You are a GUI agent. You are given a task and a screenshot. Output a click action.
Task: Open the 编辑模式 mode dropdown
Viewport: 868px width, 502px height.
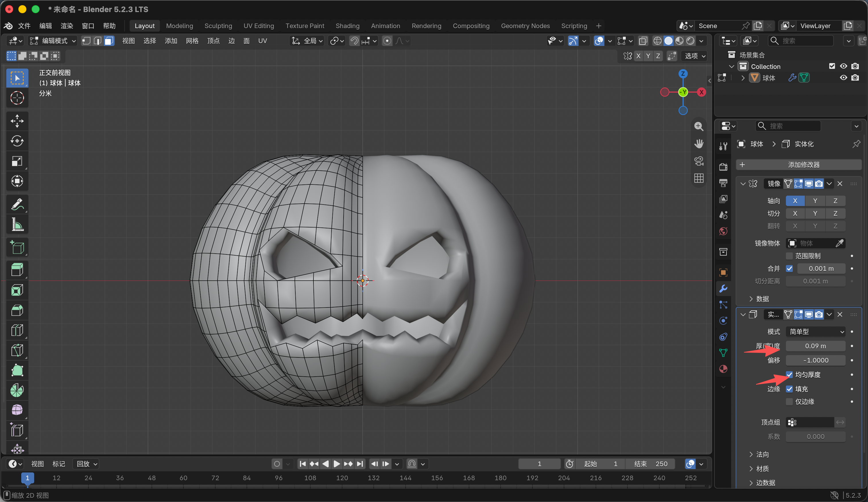tap(53, 41)
